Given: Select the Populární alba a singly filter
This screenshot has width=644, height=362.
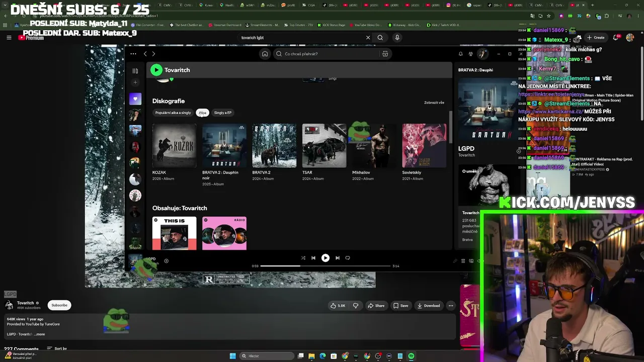Looking at the screenshot, I should [173, 113].
